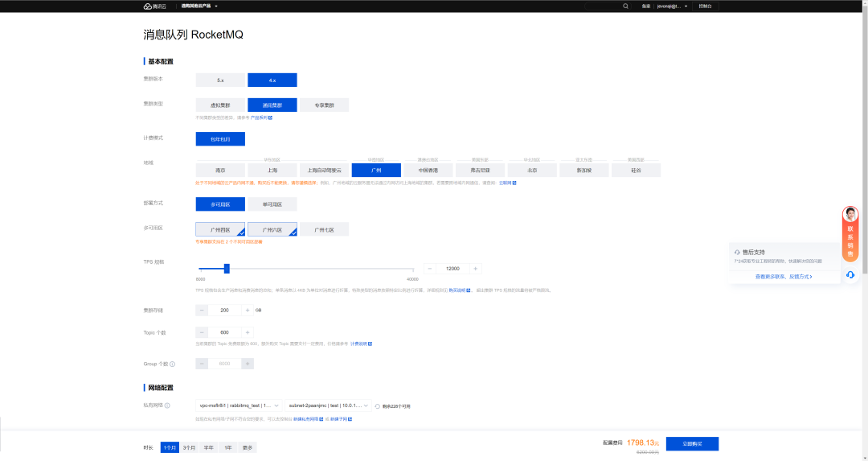
Task: Click the 立即购买 buy now button
Action: (x=692, y=444)
